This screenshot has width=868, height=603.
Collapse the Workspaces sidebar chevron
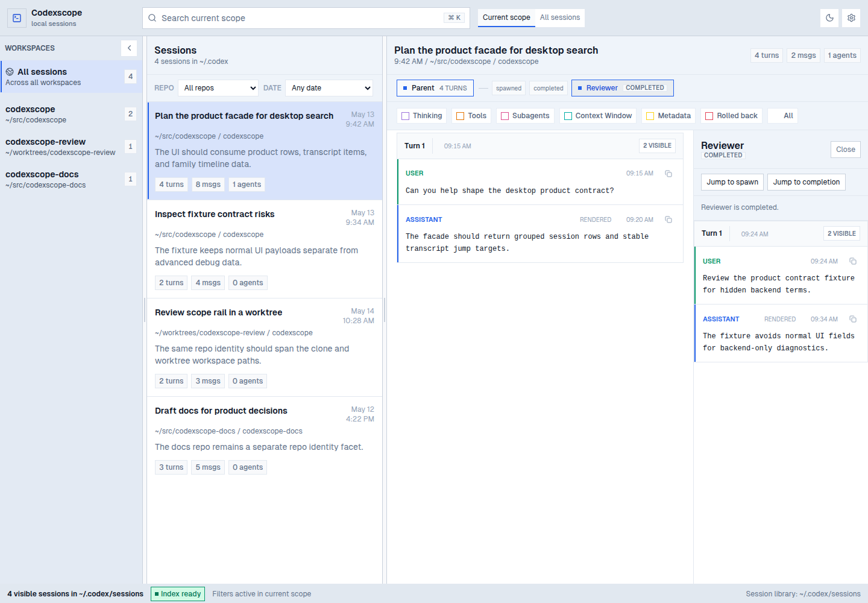129,48
